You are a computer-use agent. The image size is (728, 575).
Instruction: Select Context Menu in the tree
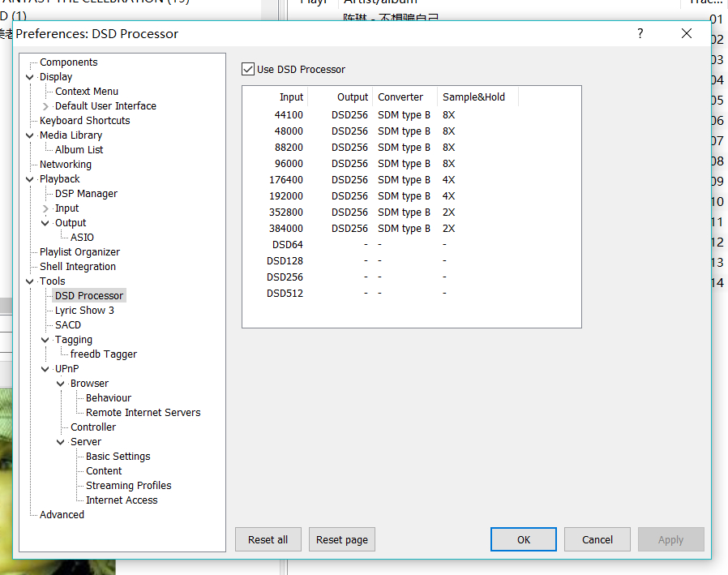(x=87, y=92)
